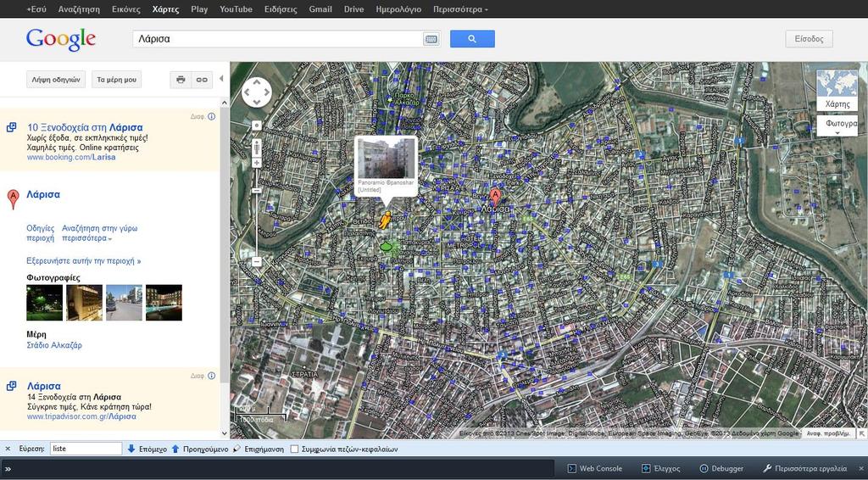Open Εικόνες in the top bar
This screenshot has width=868, height=480.
(126, 9)
